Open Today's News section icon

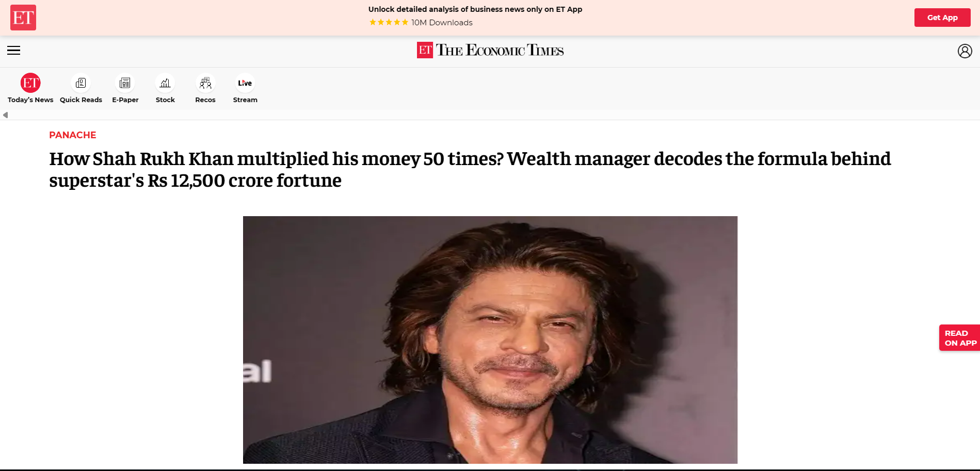coord(30,83)
